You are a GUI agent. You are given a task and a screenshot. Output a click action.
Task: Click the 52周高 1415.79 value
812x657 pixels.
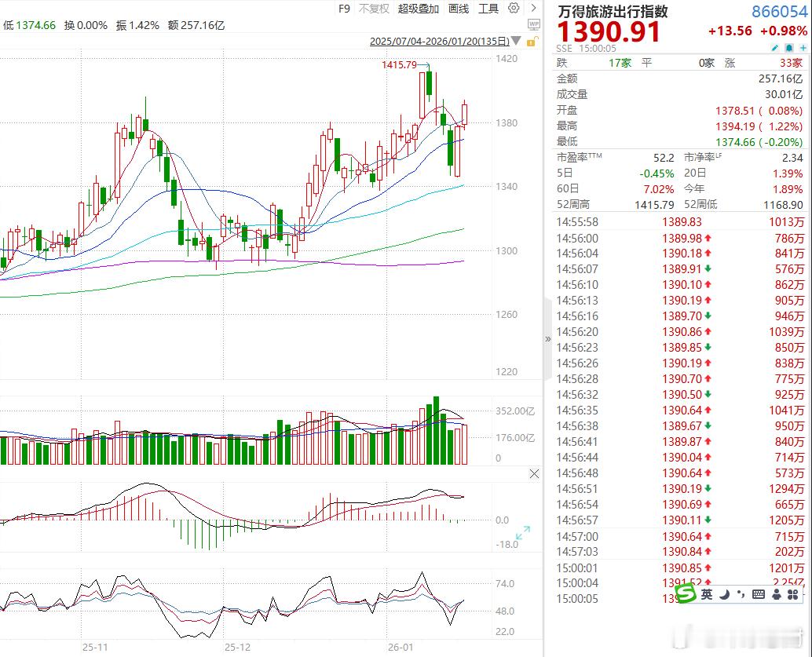pyautogui.click(x=655, y=205)
